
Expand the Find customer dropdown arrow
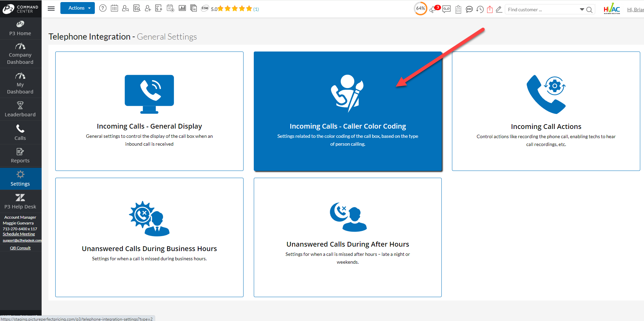[x=582, y=9]
